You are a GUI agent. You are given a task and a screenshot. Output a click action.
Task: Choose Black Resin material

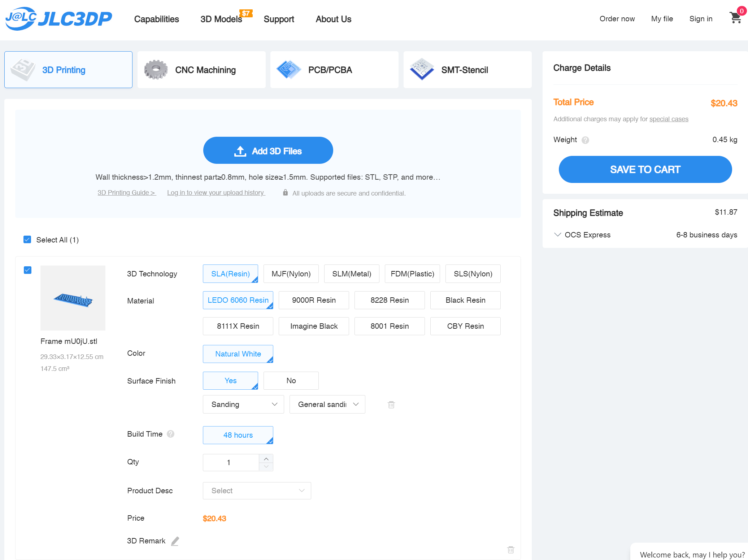tap(465, 300)
